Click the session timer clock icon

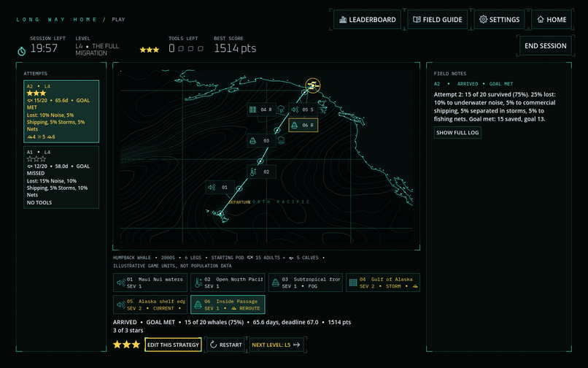pos(22,50)
